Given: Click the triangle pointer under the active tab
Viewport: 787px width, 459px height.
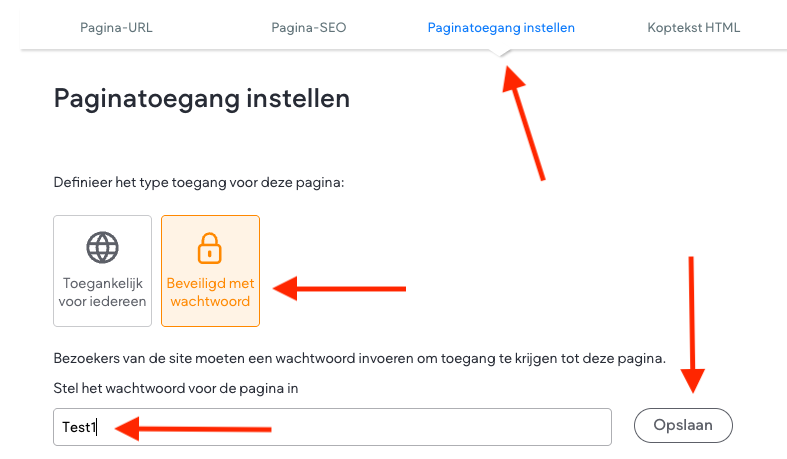Looking at the screenshot, I should click(x=501, y=55).
